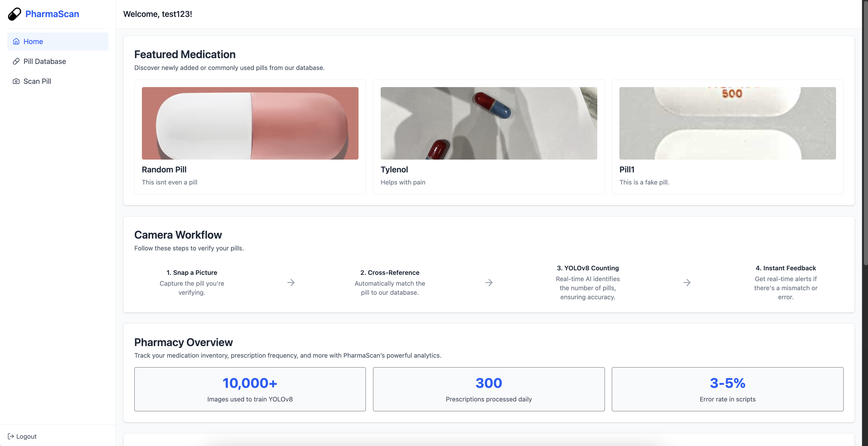
Task: Go to the Scan Pill page
Action: click(x=37, y=81)
